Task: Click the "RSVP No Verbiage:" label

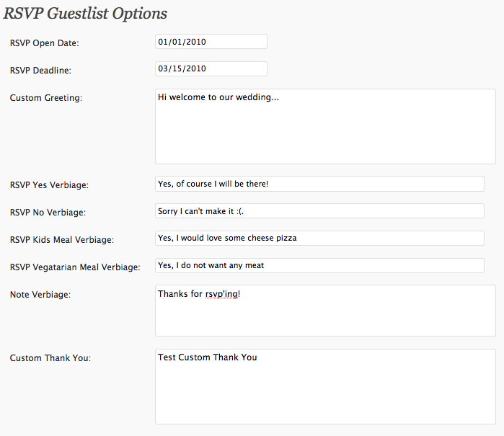Action: pyautogui.click(x=48, y=213)
